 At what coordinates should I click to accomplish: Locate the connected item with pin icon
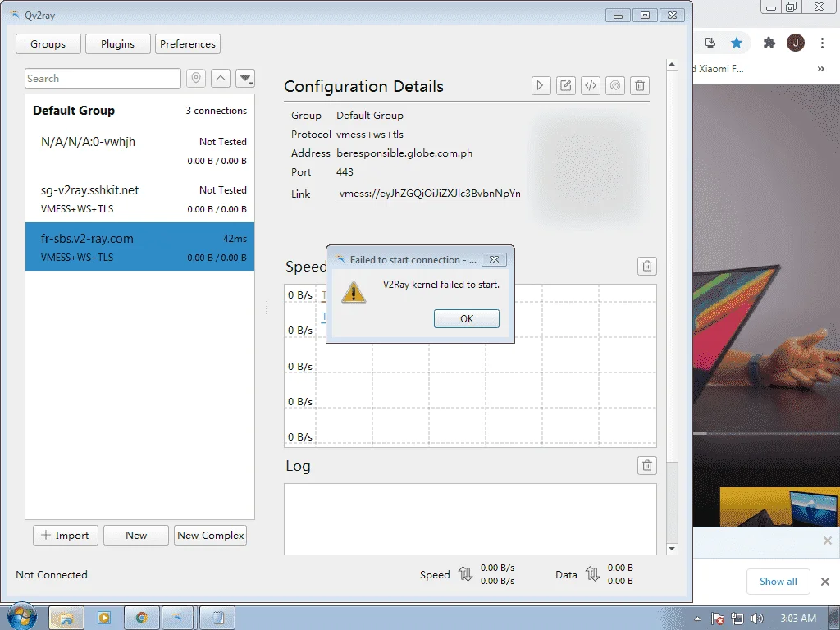click(196, 78)
